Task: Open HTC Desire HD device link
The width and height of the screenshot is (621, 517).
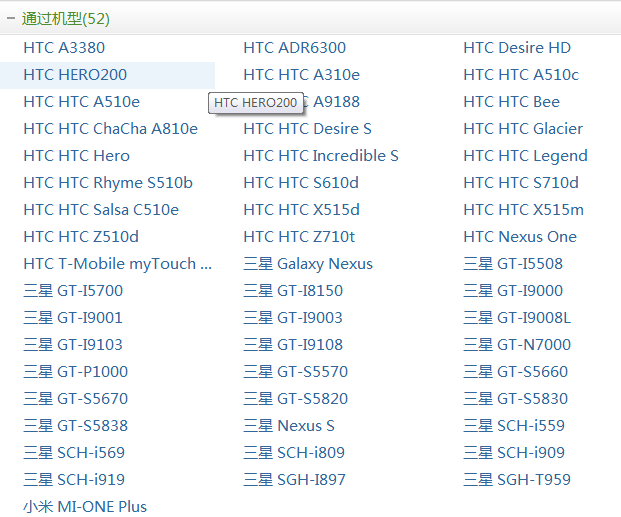Action: pos(517,48)
